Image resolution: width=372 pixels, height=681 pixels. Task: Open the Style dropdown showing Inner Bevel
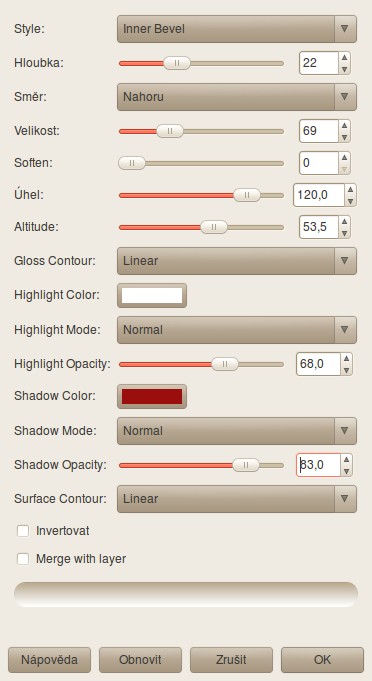[x=237, y=29]
